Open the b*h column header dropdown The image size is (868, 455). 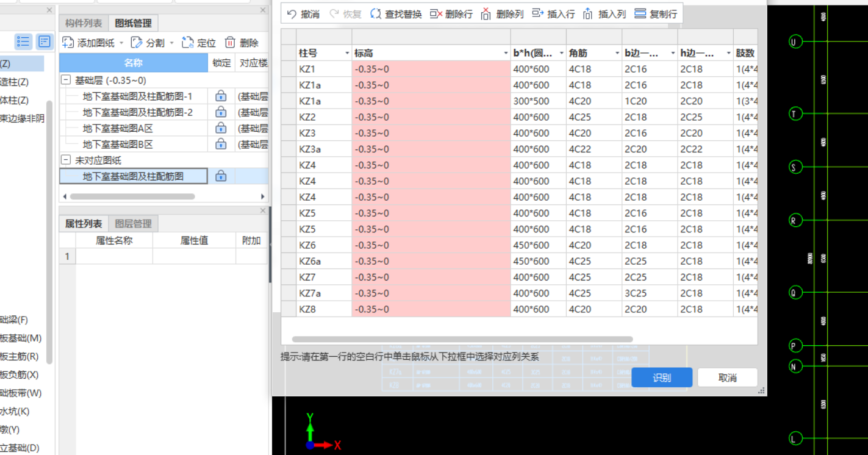coord(561,53)
